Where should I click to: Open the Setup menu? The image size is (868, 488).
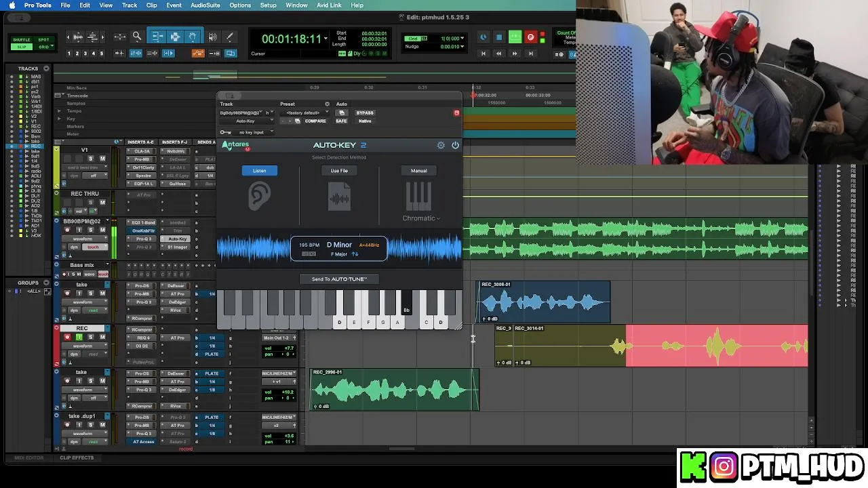pyautogui.click(x=268, y=5)
